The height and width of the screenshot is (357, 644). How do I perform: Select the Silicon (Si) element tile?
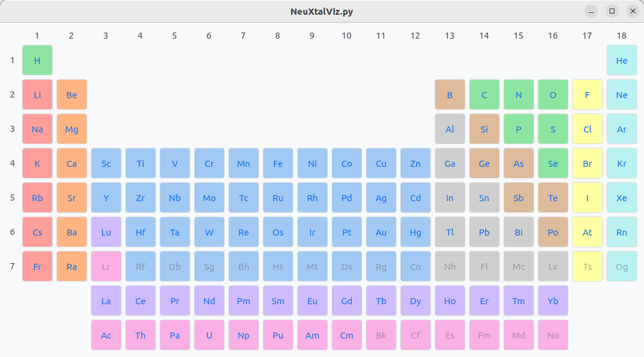[484, 129]
